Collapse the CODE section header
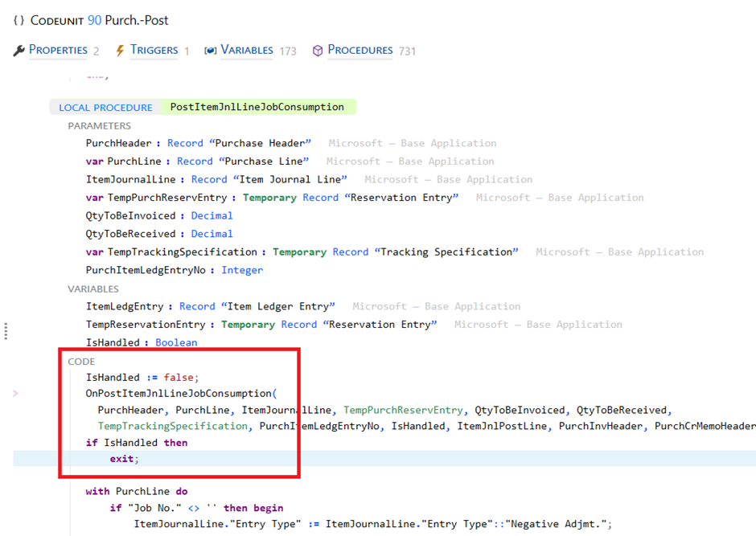 pos(81,362)
